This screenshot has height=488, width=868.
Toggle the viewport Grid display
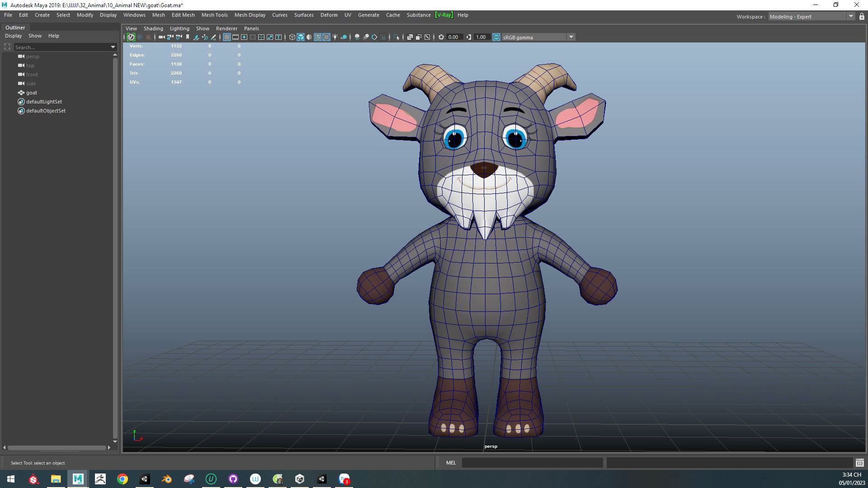point(227,37)
